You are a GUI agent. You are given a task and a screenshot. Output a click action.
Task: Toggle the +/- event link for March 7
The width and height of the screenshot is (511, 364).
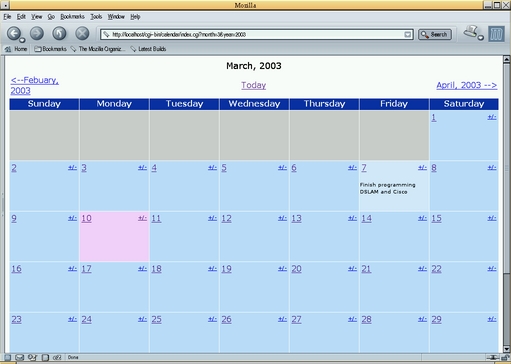(422, 167)
